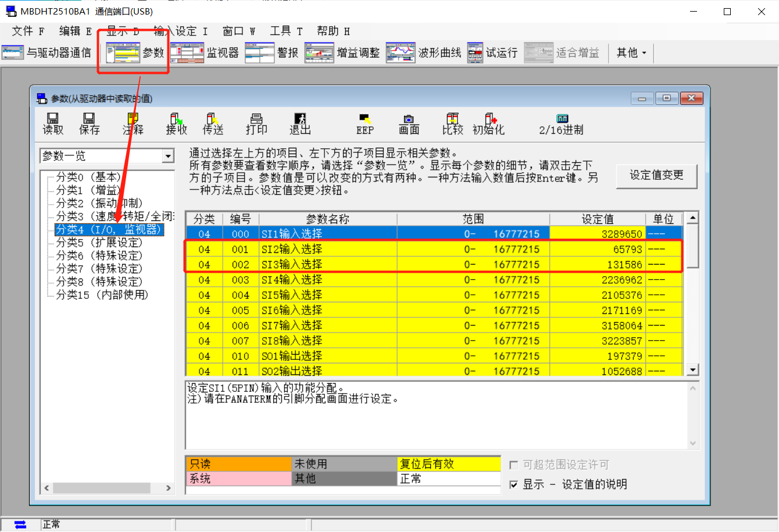
Task: Click the 保存 (Save) toolbar icon
Action: point(89,124)
